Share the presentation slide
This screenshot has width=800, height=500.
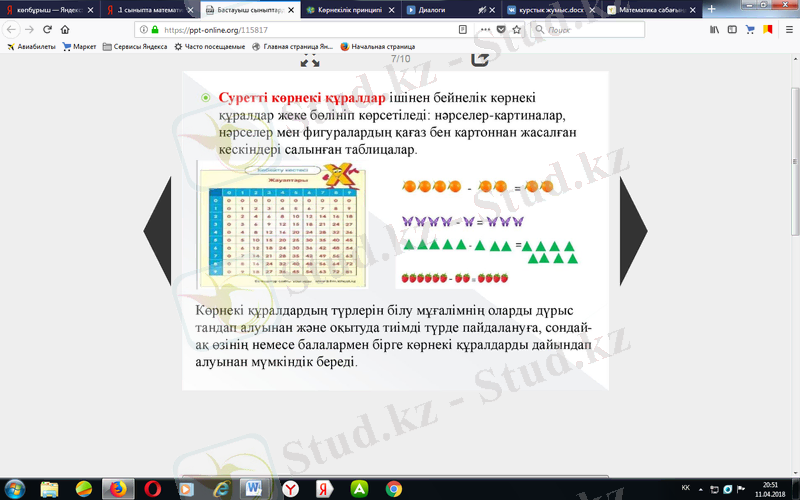coord(480,59)
